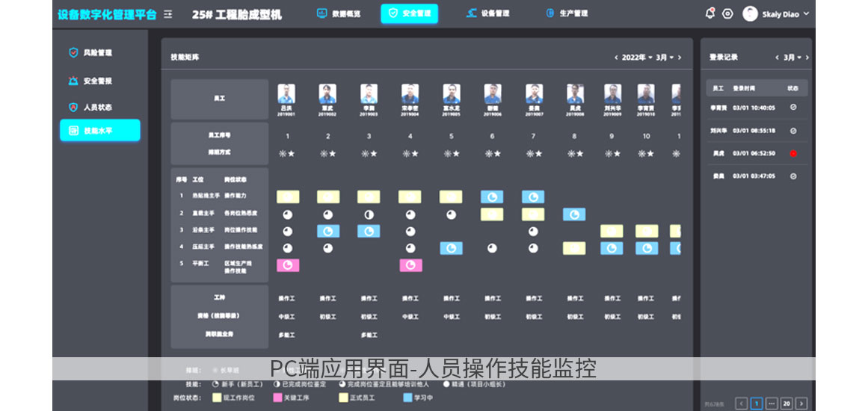This screenshot has height=411, width=868.
Task: Click the next page arrow in pagination
Action: [x=801, y=404]
